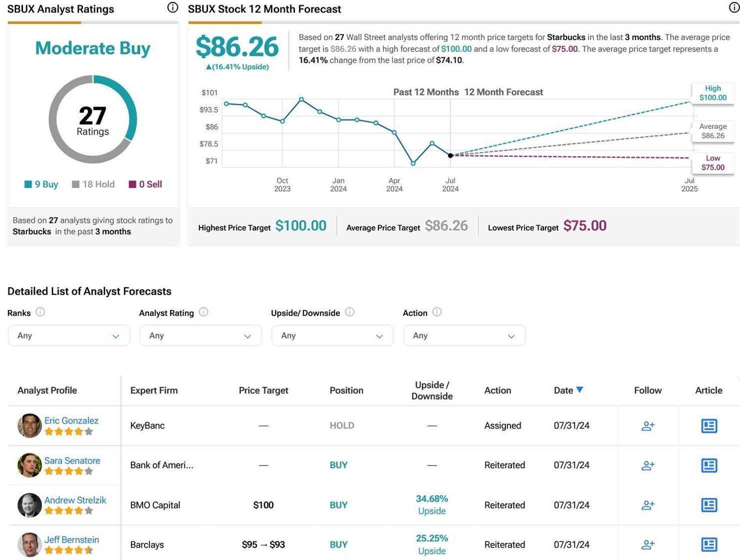Click the Average $86.26 forecast label
740x560 pixels.
(713, 131)
